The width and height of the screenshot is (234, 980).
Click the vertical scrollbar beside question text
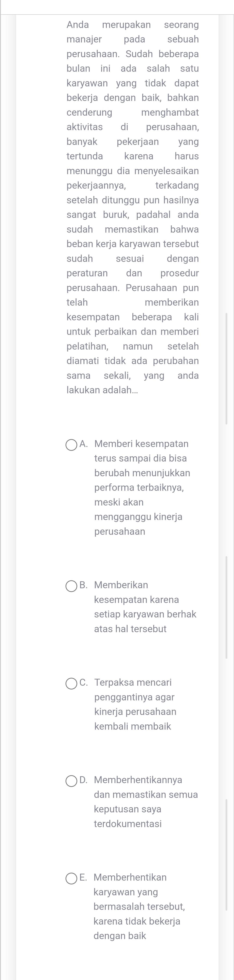coord(226,368)
